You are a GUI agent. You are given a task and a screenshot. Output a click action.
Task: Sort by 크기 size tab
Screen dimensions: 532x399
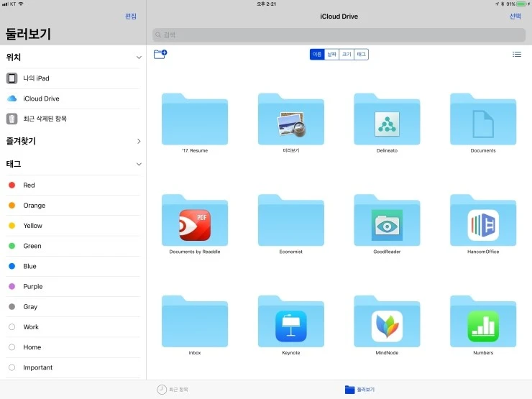click(347, 55)
